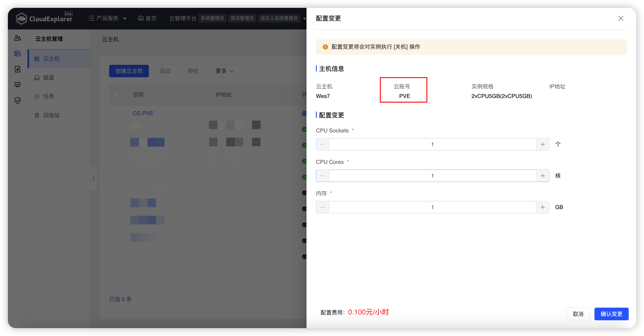
Task: Focus the 内存 value field
Action: (x=432, y=207)
